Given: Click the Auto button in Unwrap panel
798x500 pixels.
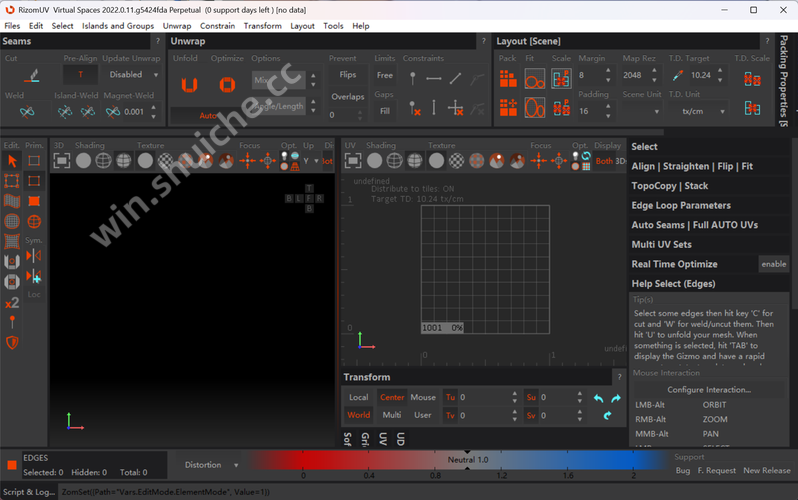Looking at the screenshot, I should 208,116.
